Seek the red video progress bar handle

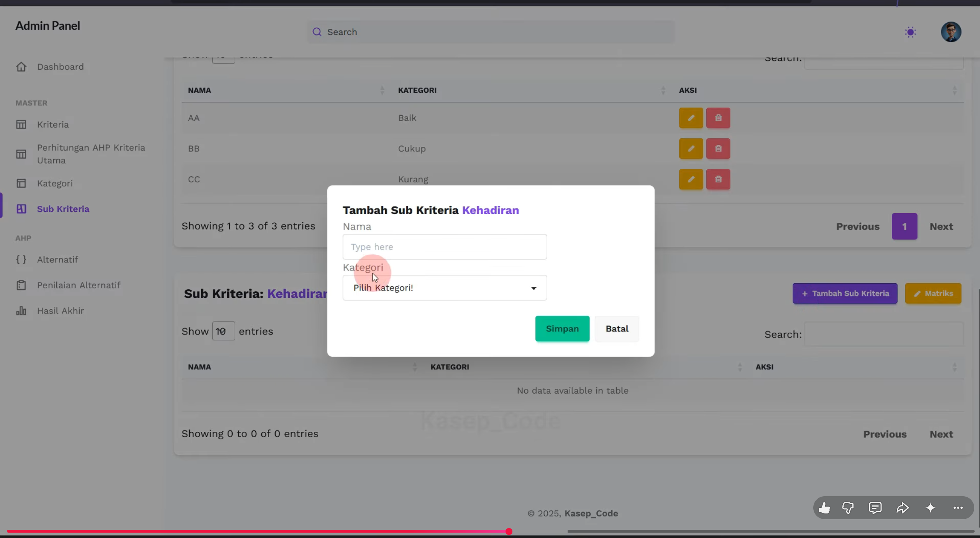click(x=509, y=531)
